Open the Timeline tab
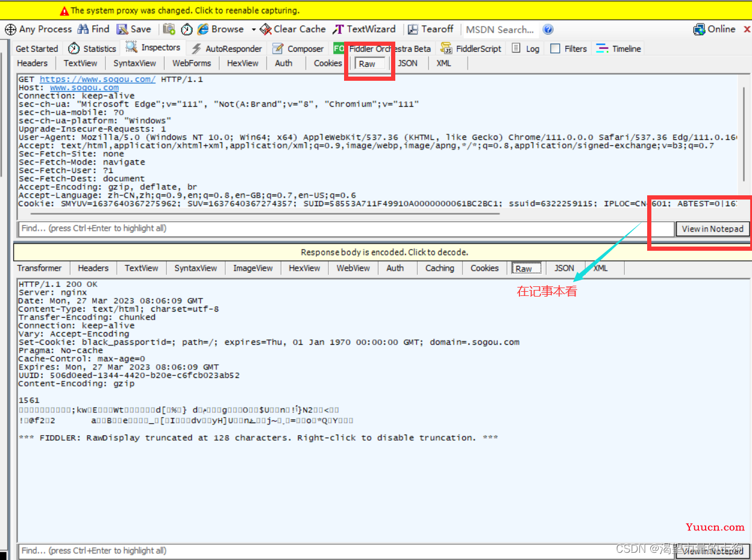This screenshot has height=560, width=752. point(619,49)
